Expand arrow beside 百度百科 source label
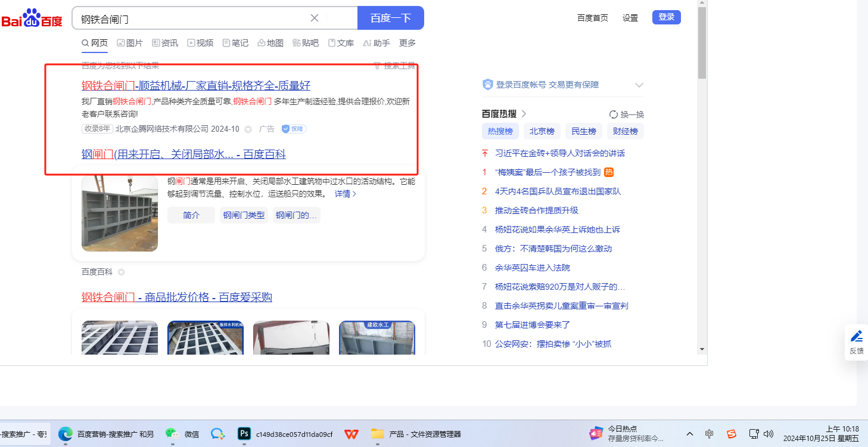 (121, 272)
